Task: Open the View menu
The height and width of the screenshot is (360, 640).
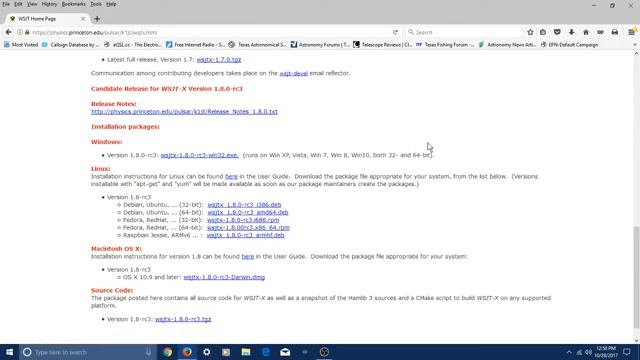Action: pyautogui.click(x=32, y=4)
